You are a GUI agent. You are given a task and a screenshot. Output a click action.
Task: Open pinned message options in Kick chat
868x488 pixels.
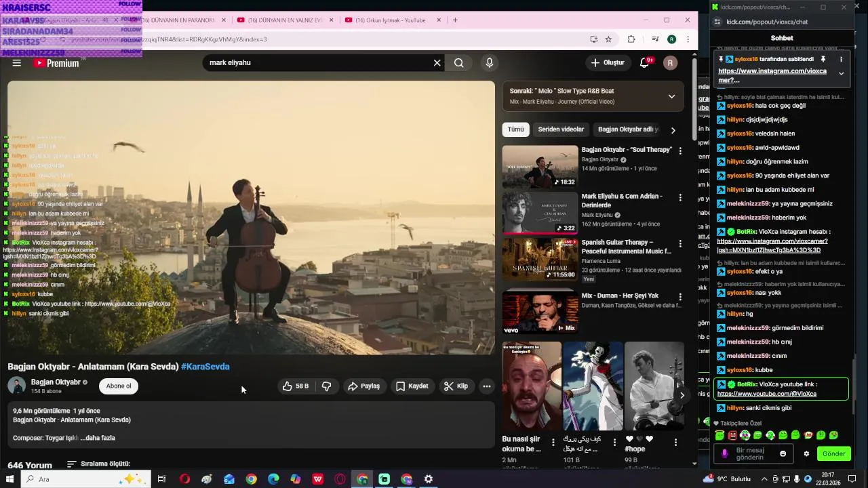pyautogui.click(x=841, y=60)
